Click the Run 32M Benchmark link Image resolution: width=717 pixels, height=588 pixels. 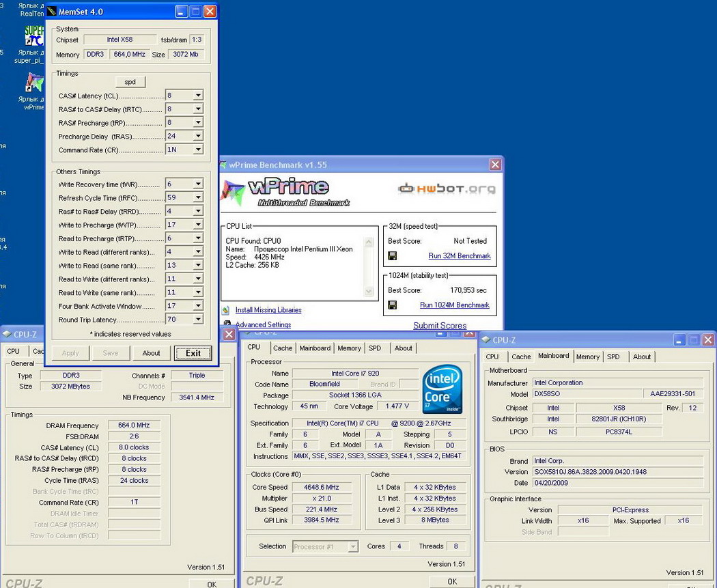coord(459,256)
